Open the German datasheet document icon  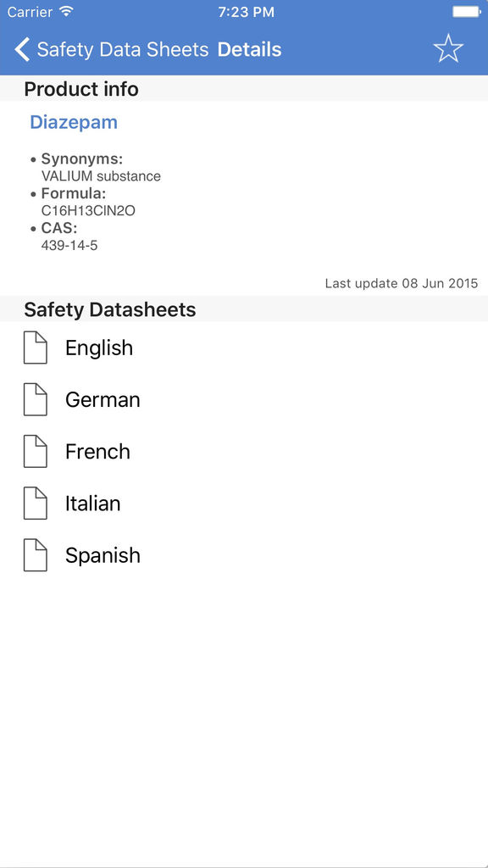(x=36, y=399)
